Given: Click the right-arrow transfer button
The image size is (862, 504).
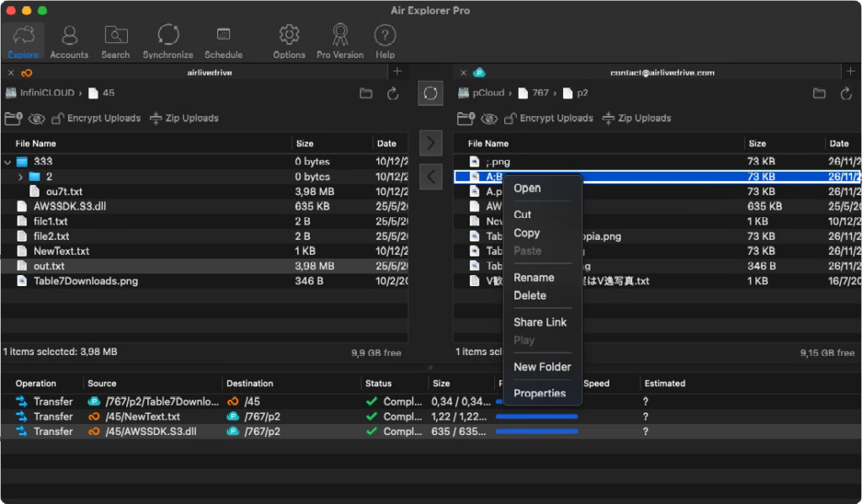Looking at the screenshot, I should point(430,142).
